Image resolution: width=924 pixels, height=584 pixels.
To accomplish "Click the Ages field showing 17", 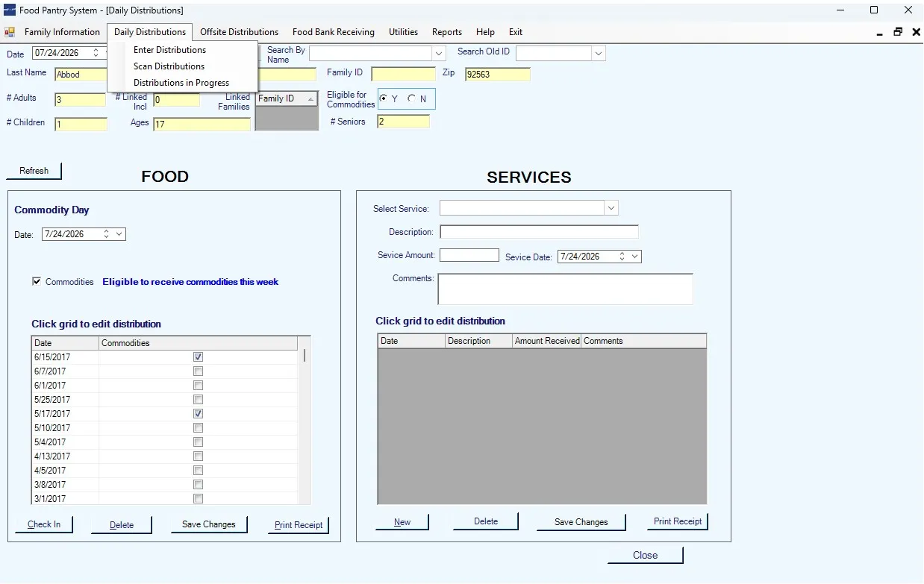I will pos(202,125).
